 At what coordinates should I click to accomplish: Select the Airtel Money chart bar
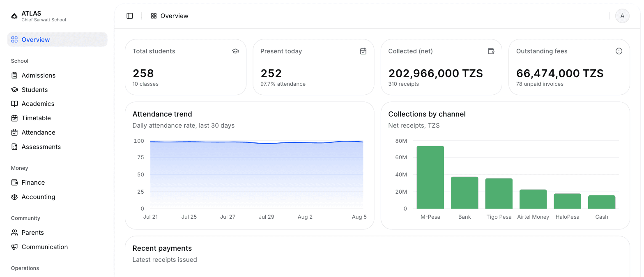533,199
